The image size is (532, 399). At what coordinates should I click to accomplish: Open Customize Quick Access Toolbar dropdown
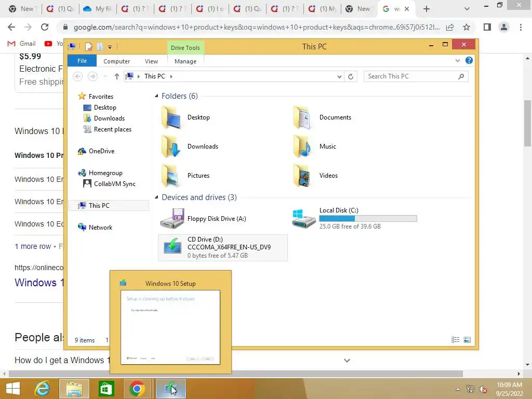pyautogui.click(x=110, y=47)
